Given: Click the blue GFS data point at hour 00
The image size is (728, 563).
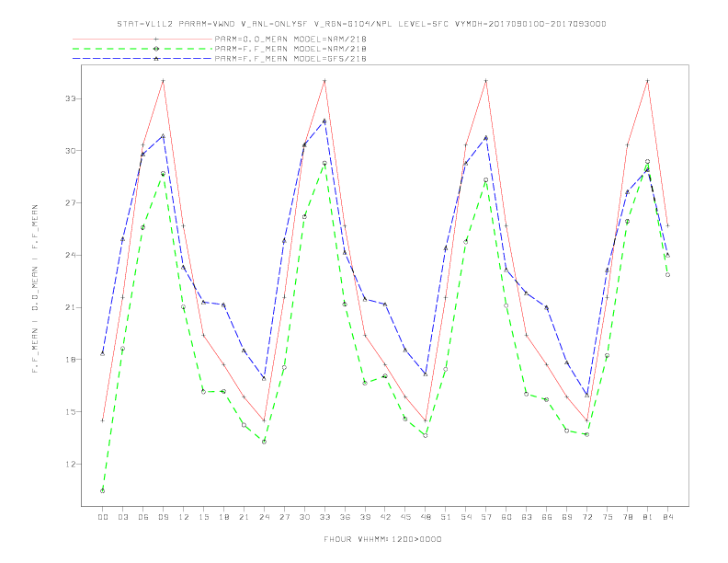Looking at the screenshot, I should (103, 354).
